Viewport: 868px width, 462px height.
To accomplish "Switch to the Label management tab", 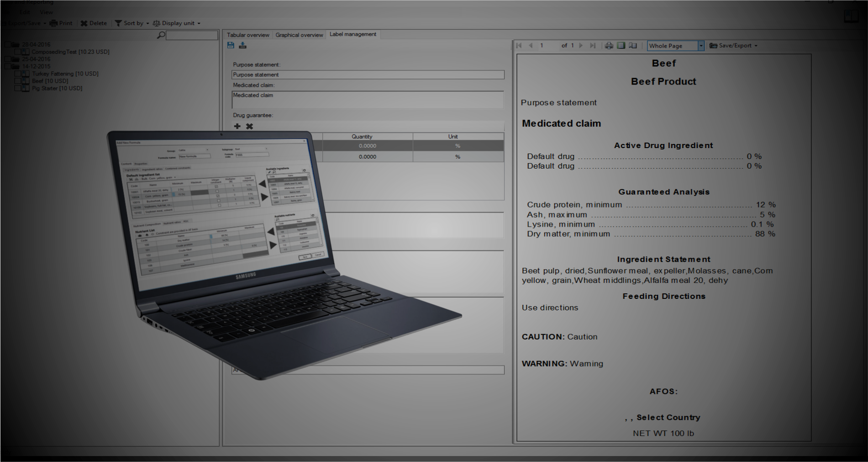I will coord(353,34).
